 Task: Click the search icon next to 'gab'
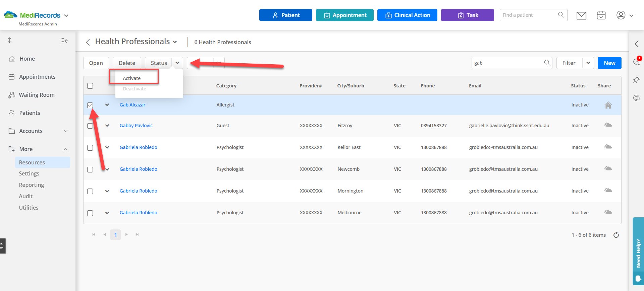547,63
